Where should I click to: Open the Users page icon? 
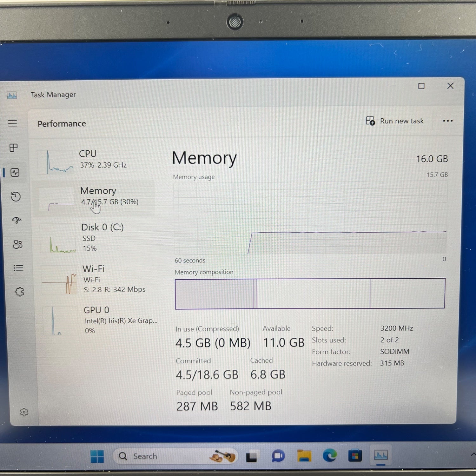(17, 244)
